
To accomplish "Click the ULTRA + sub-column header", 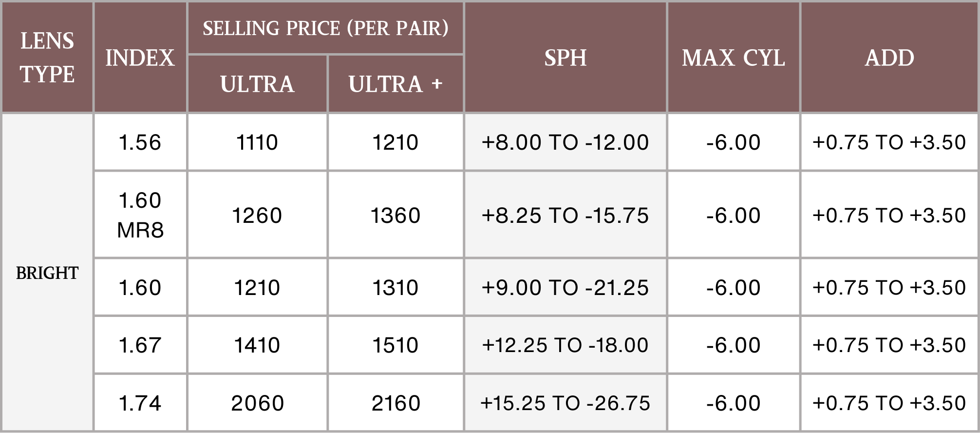I will click(396, 84).
